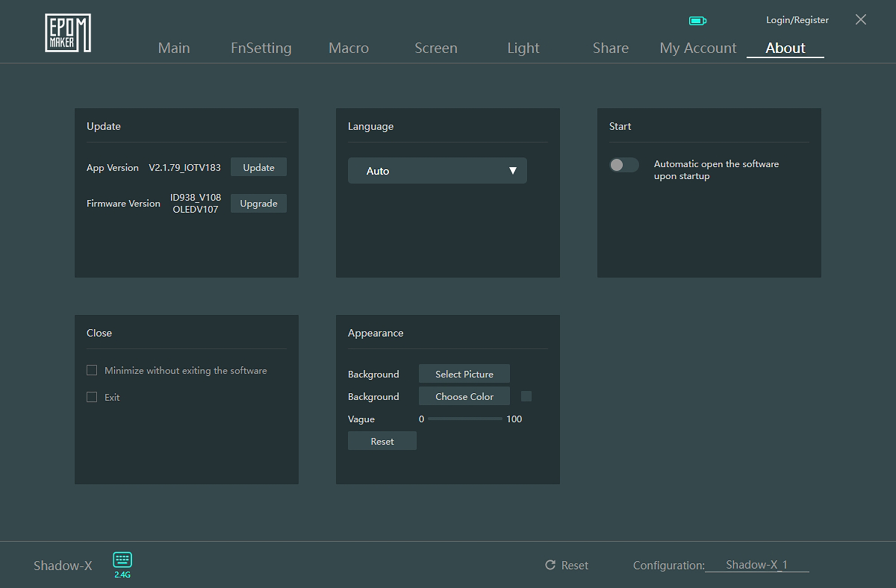The width and height of the screenshot is (896, 588).
Task: Click the 2.4G keyboard connection icon
Action: (x=122, y=560)
